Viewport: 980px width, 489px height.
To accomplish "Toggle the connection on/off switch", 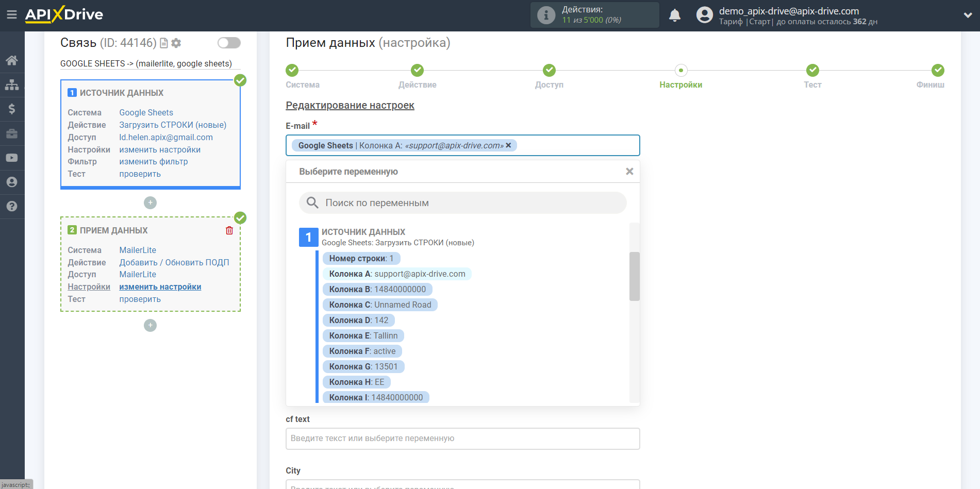I will click(229, 43).
